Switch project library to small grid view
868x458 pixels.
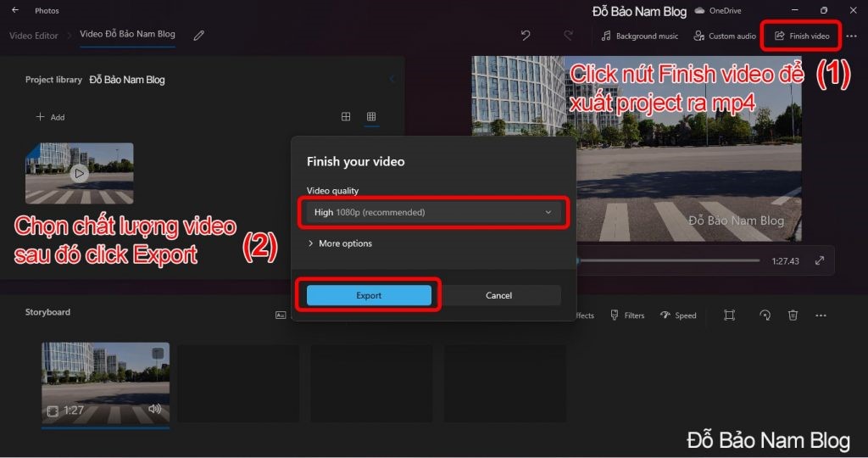tap(371, 117)
